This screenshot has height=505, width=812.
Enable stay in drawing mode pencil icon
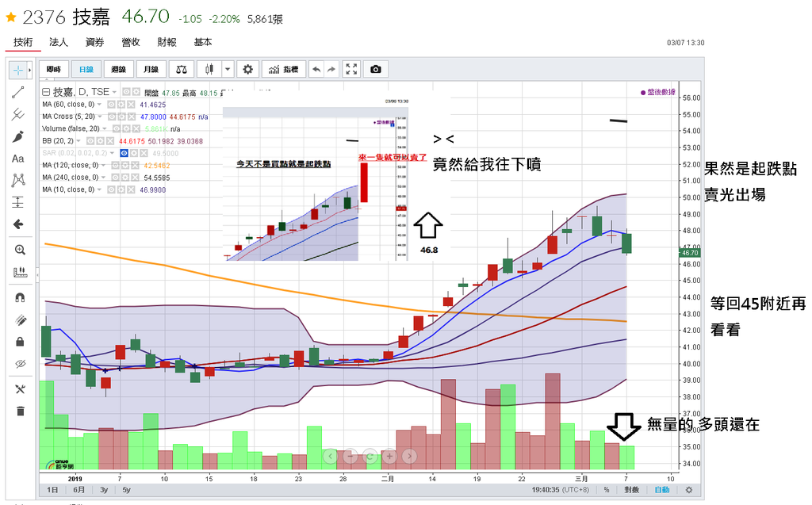(x=20, y=320)
